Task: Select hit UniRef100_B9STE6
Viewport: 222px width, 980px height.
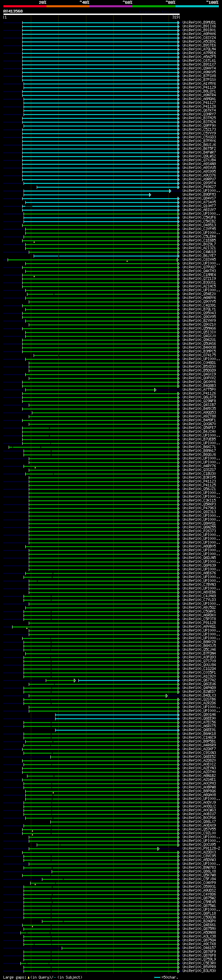Action: (199, 45)
